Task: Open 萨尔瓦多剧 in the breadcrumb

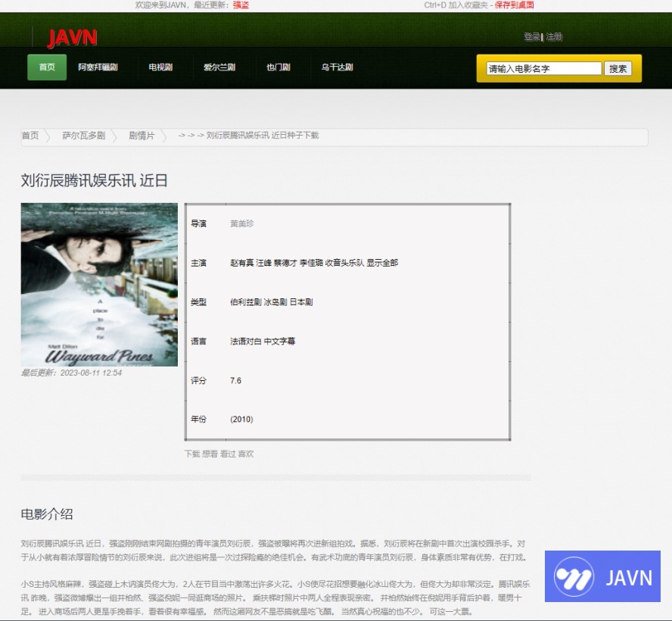Action: coord(83,136)
